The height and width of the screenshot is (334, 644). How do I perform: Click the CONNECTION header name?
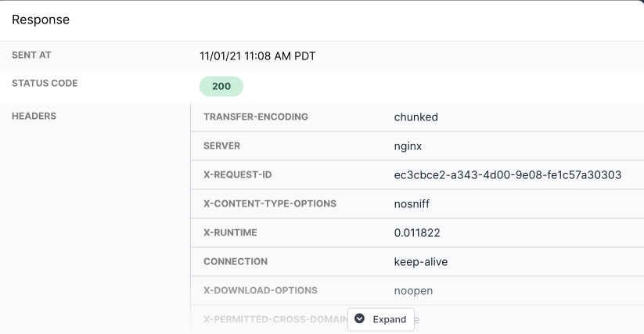pos(236,261)
